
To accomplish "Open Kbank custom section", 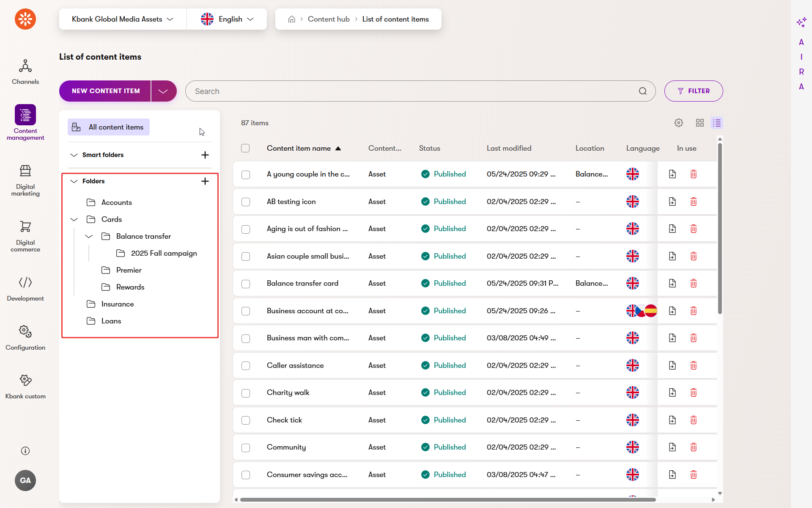I will 25,387.
